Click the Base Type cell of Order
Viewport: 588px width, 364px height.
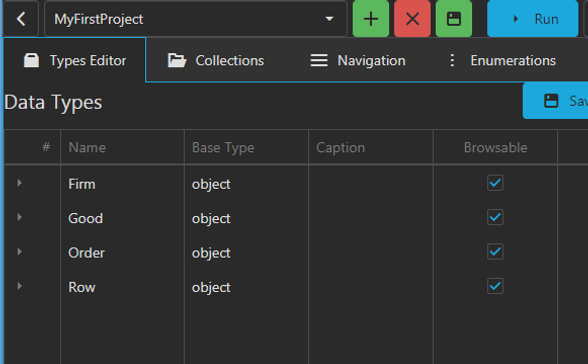(246, 253)
